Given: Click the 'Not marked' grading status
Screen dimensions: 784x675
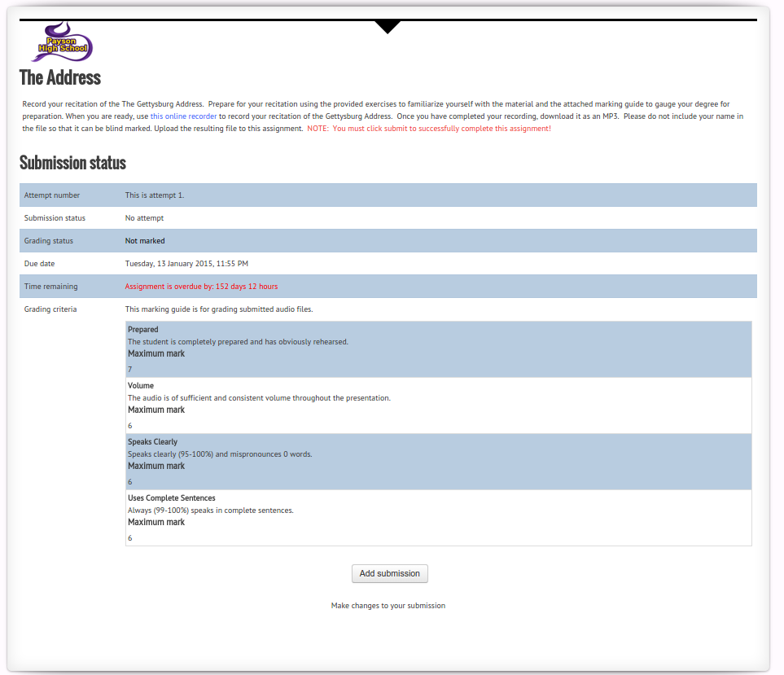Looking at the screenshot, I should [145, 240].
